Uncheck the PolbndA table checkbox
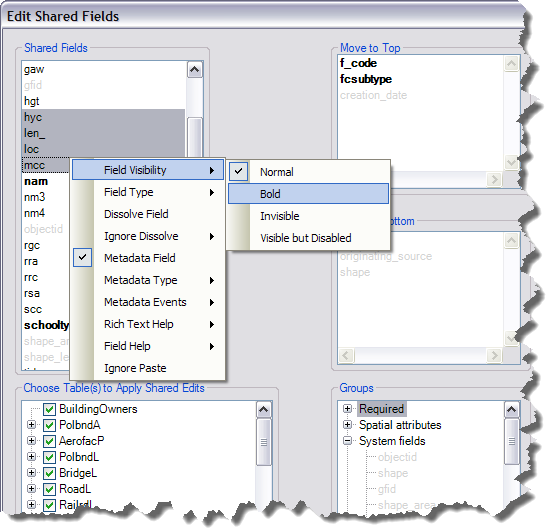 (49, 425)
